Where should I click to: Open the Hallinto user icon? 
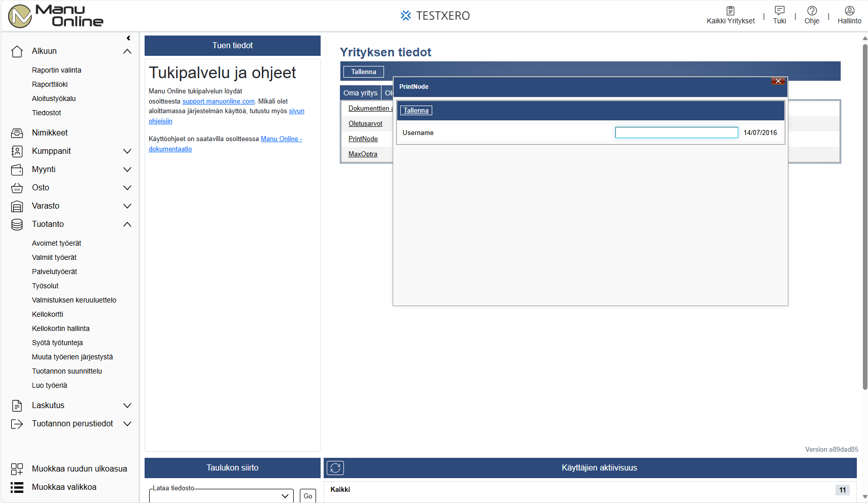[x=849, y=11]
